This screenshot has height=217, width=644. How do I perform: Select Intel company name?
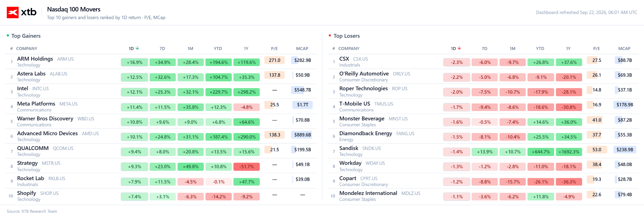tap(22, 88)
